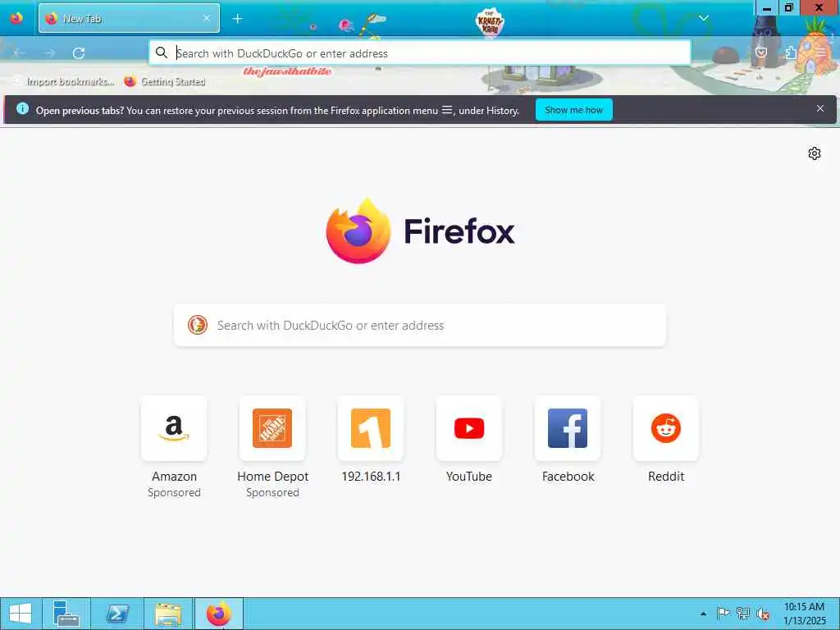Open the Facebook shortcut tile
Image resolution: width=840 pixels, height=630 pixels.
coord(568,428)
